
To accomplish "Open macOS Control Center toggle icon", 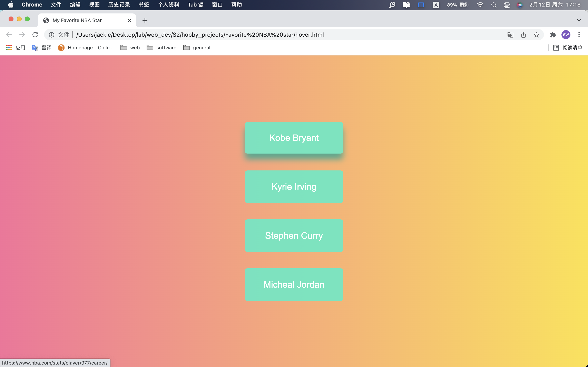I will [x=507, y=5].
